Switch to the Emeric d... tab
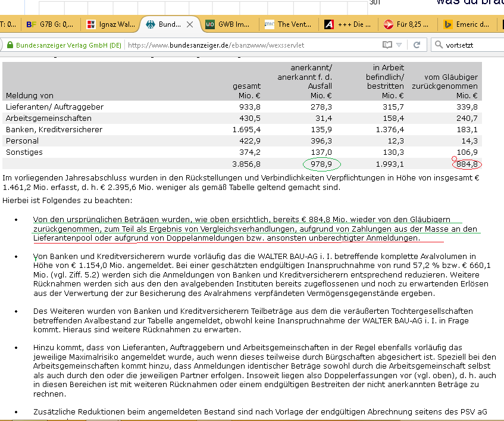504x421 pixels. (x=468, y=24)
